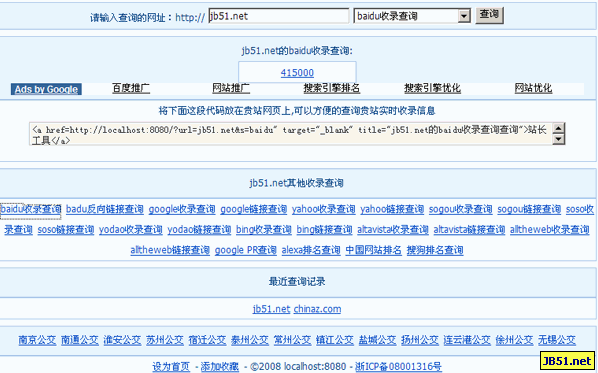
Task: Open the 镇江公交 link
Action: click(334, 340)
